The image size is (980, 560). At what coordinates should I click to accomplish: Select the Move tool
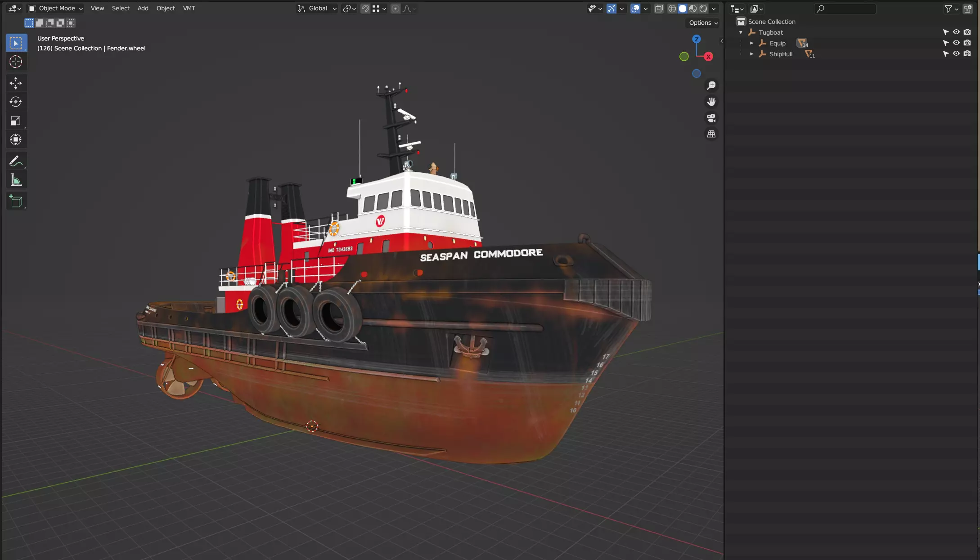click(x=16, y=83)
